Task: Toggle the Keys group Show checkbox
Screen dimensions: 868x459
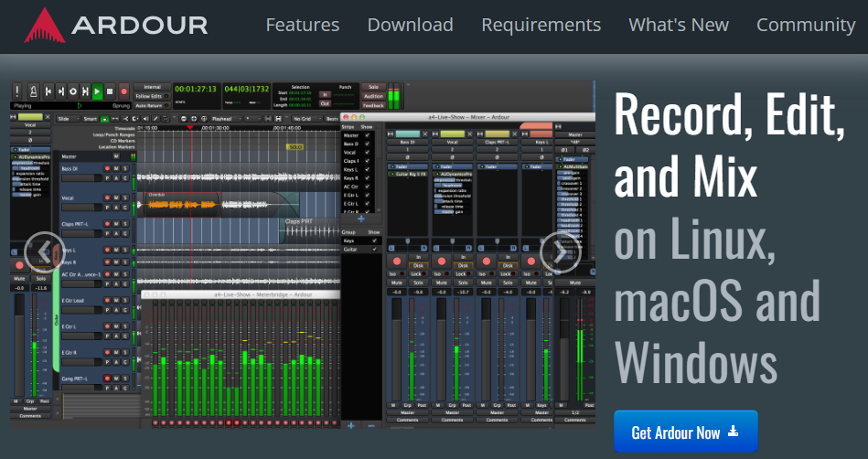Action: (x=374, y=240)
